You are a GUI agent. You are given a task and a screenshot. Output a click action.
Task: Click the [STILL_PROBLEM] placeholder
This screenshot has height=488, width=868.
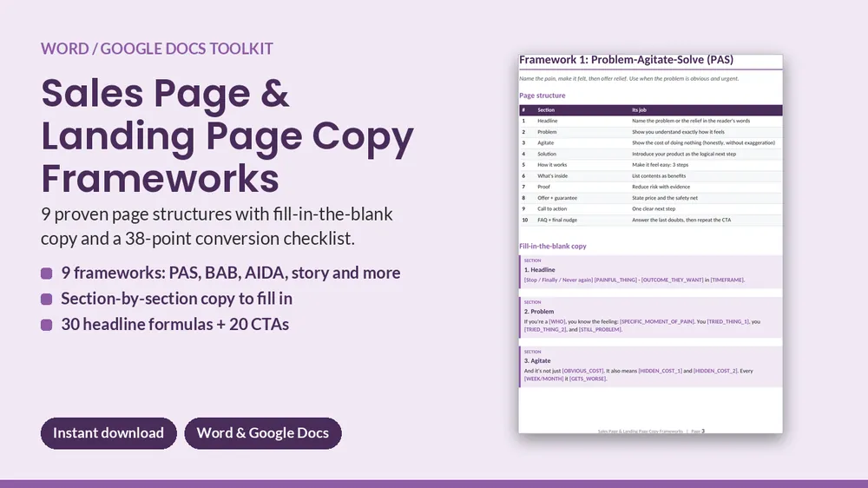coord(600,330)
